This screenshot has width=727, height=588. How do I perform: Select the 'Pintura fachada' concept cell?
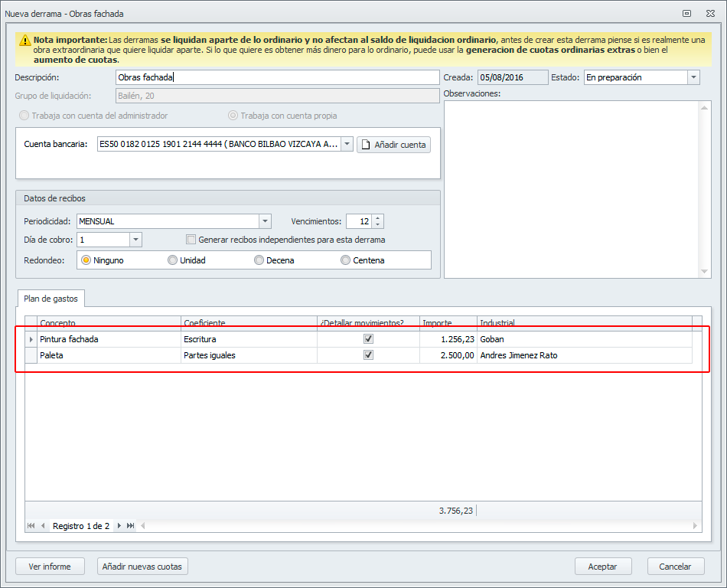(109, 339)
